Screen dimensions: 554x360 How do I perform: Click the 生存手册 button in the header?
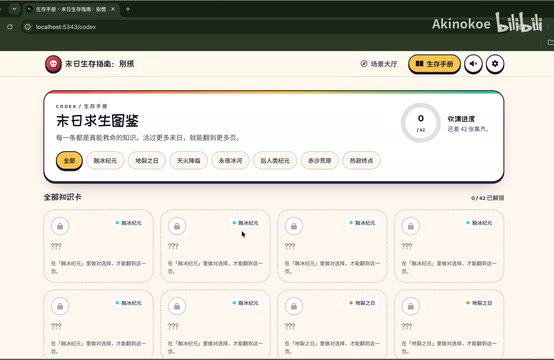coord(435,64)
